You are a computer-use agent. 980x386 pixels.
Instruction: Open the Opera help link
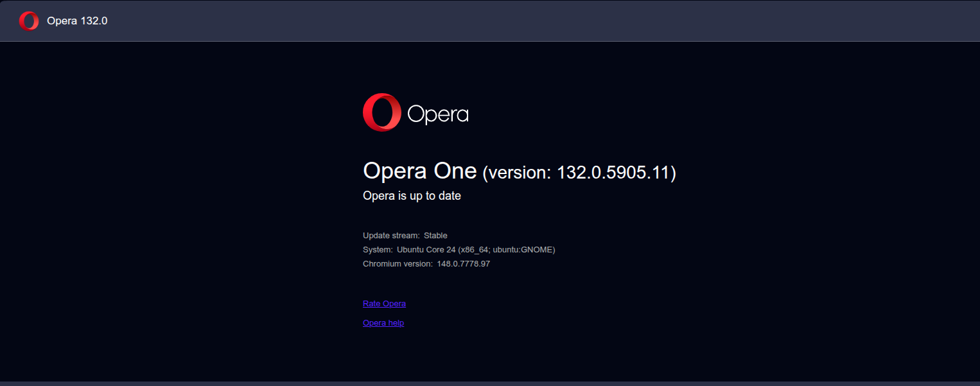(x=383, y=323)
